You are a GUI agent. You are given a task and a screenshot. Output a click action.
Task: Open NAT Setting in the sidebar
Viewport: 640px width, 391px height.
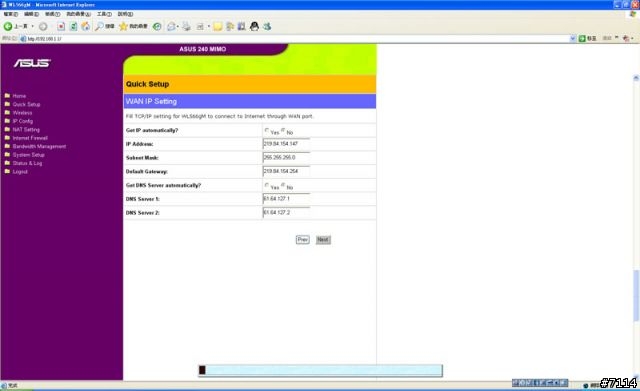pyautogui.click(x=26, y=130)
